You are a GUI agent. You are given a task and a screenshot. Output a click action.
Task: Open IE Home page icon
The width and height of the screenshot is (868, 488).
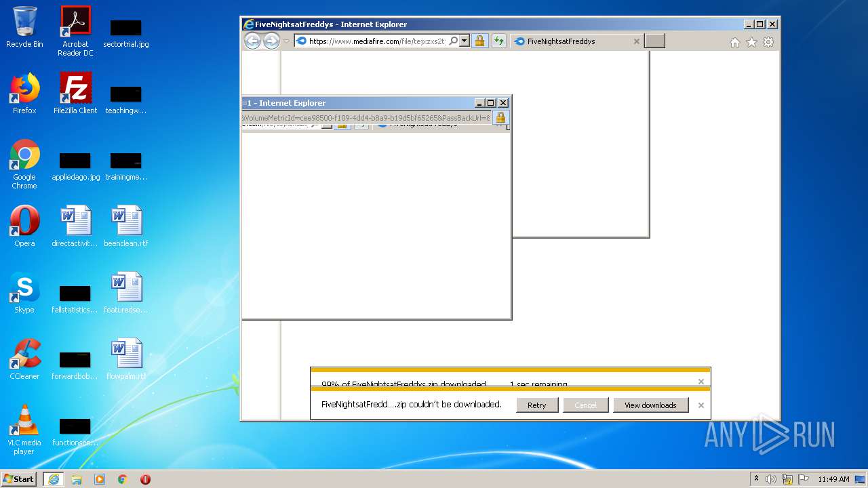click(734, 42)
